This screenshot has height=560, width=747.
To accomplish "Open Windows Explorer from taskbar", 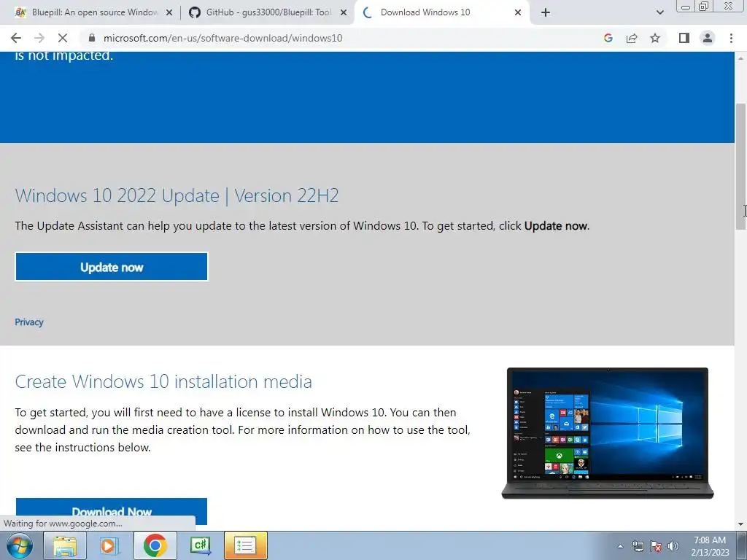I will (x=65, y=545).
